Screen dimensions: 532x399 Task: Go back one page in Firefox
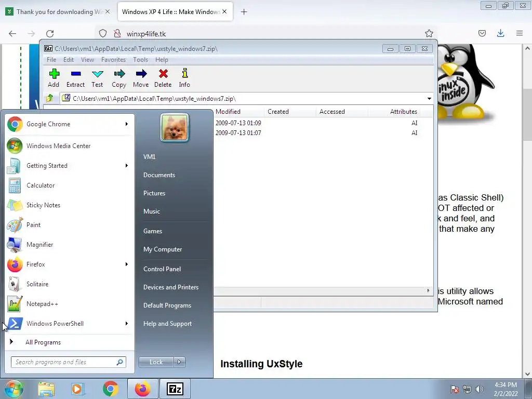click(12, 34)
